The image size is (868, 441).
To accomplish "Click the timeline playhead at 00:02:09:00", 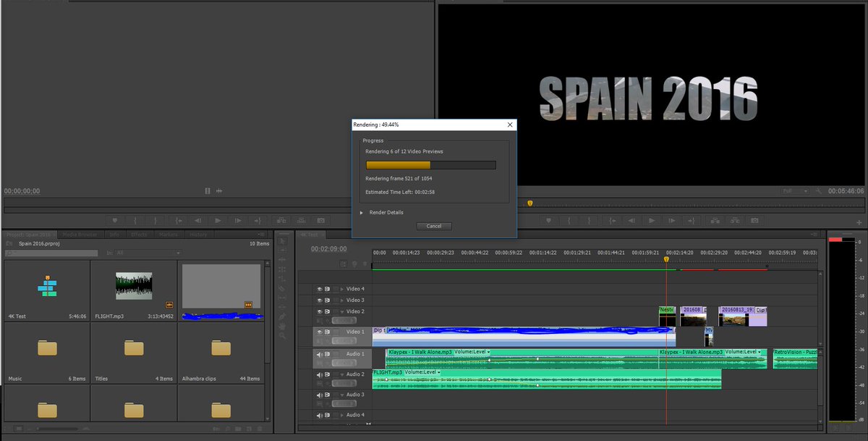I will point(666,259).
